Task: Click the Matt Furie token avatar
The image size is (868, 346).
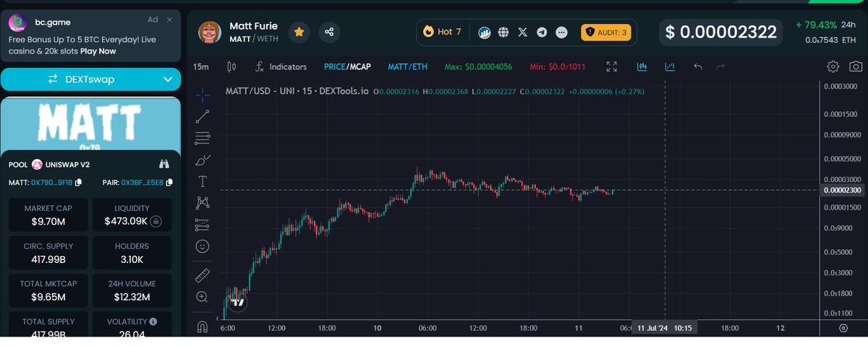Action: pyautogui.click(x=210, y=33)
